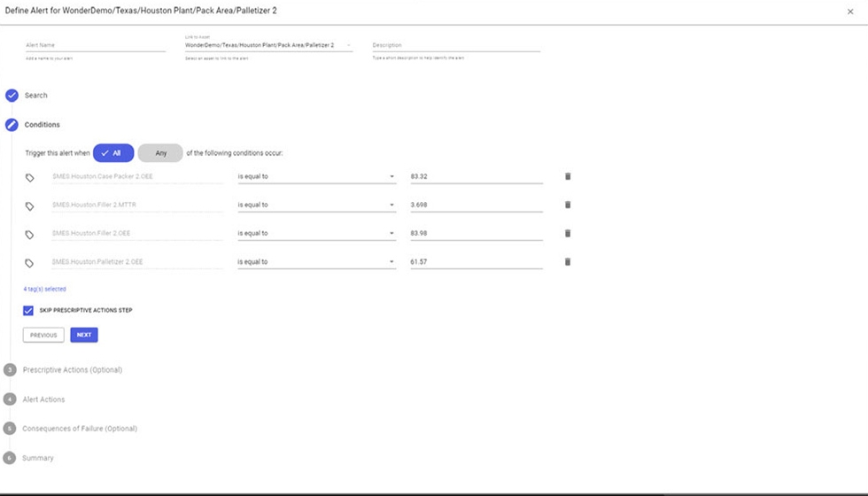Click the tag icon beside Palletizer 2.OEE
868x496 pixels.
click(x=29, y=262)
